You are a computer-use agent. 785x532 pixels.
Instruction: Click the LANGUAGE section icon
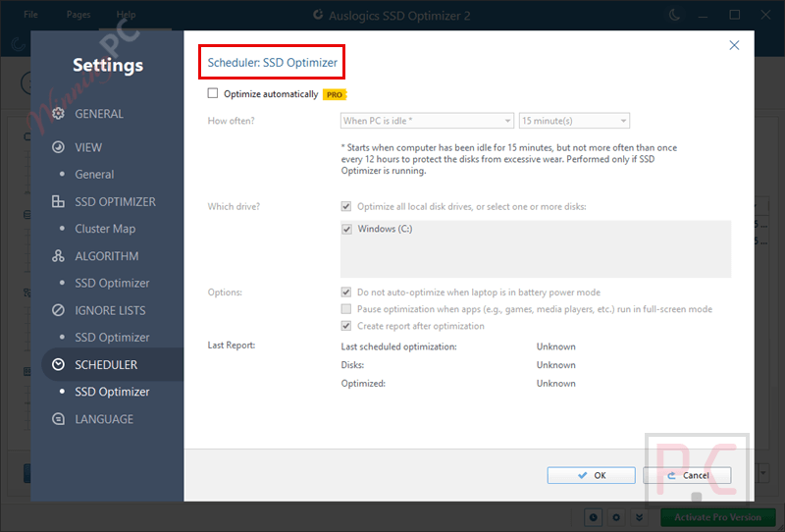58,419
